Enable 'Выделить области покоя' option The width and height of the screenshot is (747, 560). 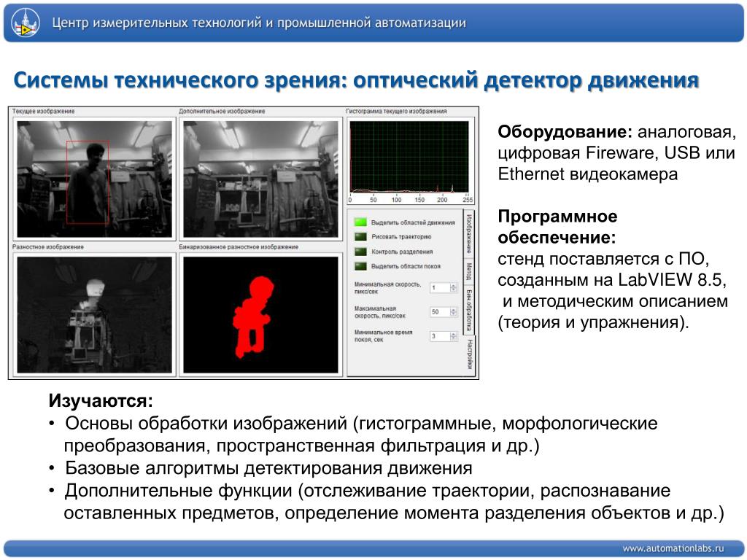point(360,266)
